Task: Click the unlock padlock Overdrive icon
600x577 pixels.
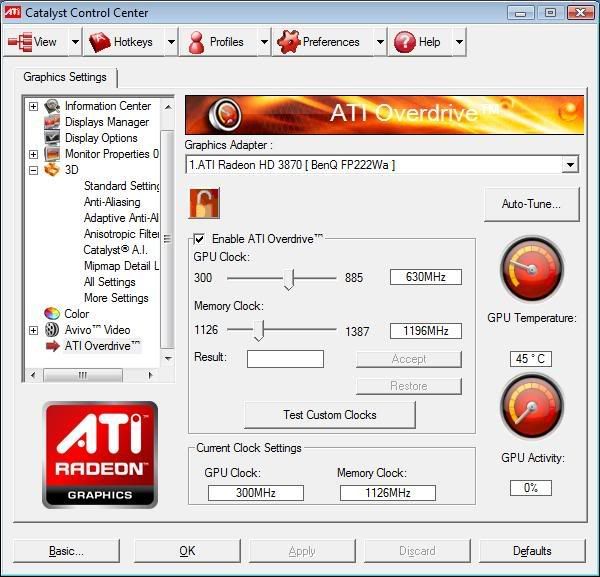Action: click(204, 203)
